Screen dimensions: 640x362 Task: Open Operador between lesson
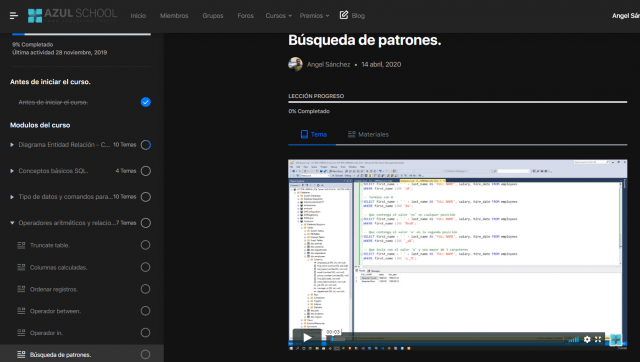pyautogui.click(x=55, y=311)
